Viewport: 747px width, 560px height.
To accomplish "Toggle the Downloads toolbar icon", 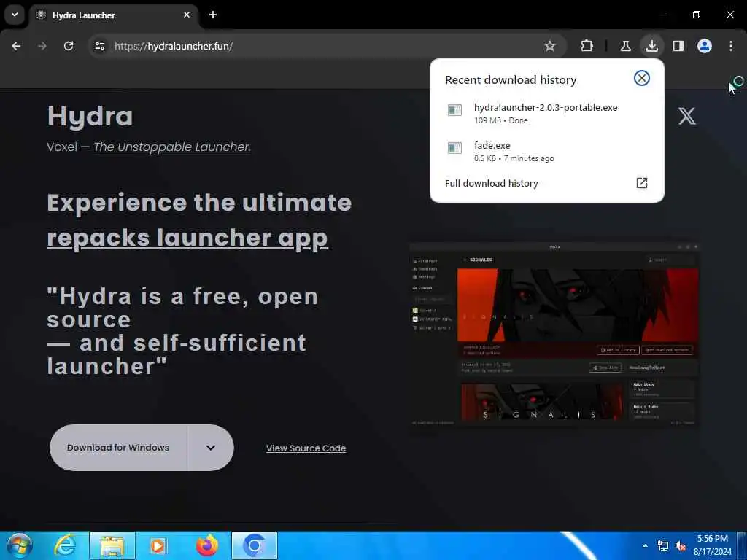I will 651,46.
